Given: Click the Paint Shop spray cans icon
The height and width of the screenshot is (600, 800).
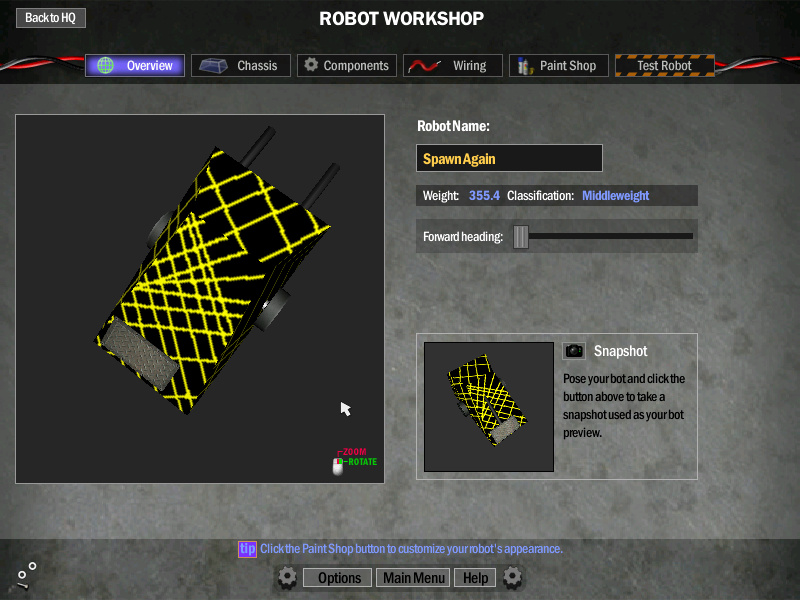Looking at the screenshot, I should (525, 66).
